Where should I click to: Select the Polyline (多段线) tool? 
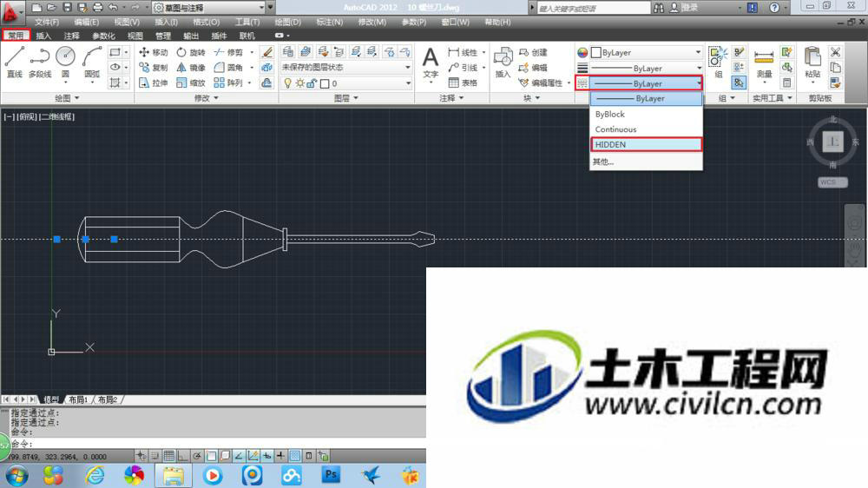pos(40,62)
